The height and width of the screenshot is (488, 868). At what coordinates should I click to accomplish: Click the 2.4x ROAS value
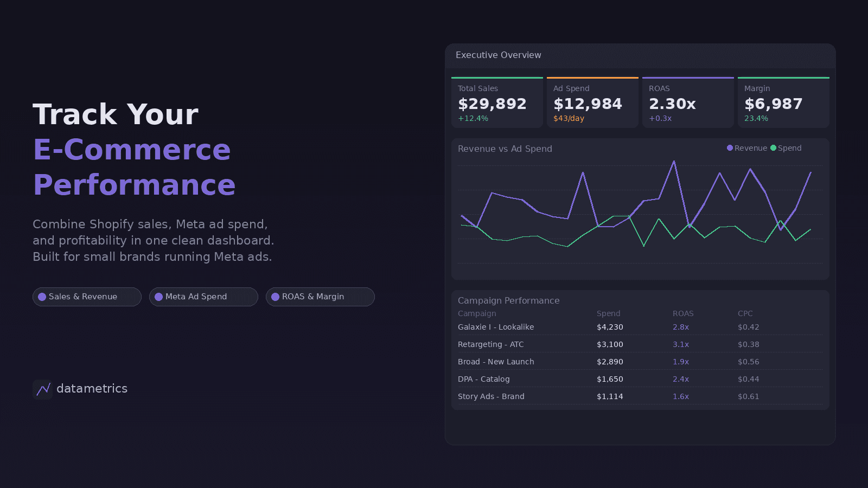pyautogui.click(x=681, y=379)
